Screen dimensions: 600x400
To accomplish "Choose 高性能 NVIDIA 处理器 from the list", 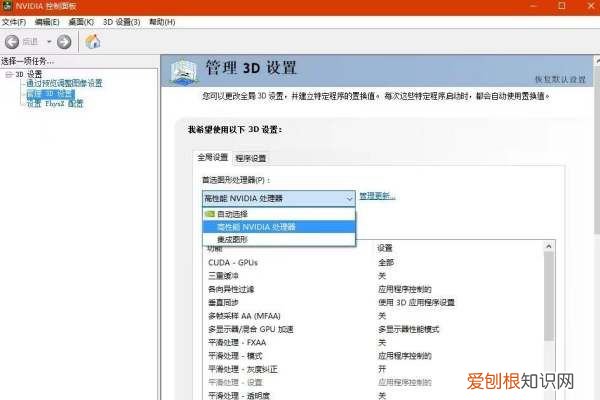I will click(279, 227).
